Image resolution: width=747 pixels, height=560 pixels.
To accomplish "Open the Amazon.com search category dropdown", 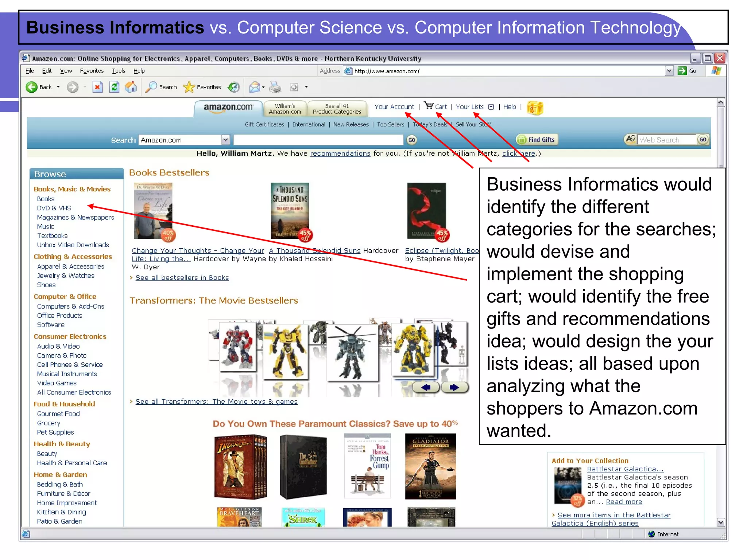I will pos(225,140).
